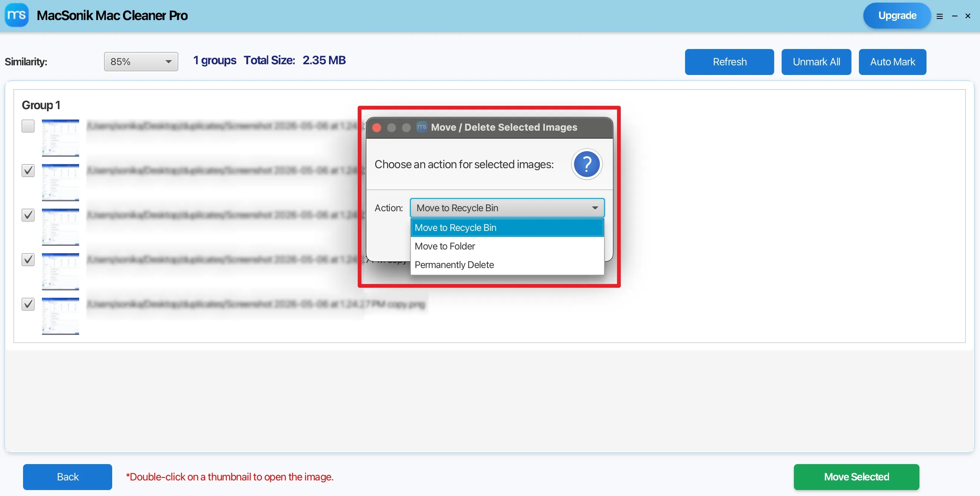The image size is (980, 496).
Task: Collapse the Action dropdown combo box
Action: tap(507, 208)
